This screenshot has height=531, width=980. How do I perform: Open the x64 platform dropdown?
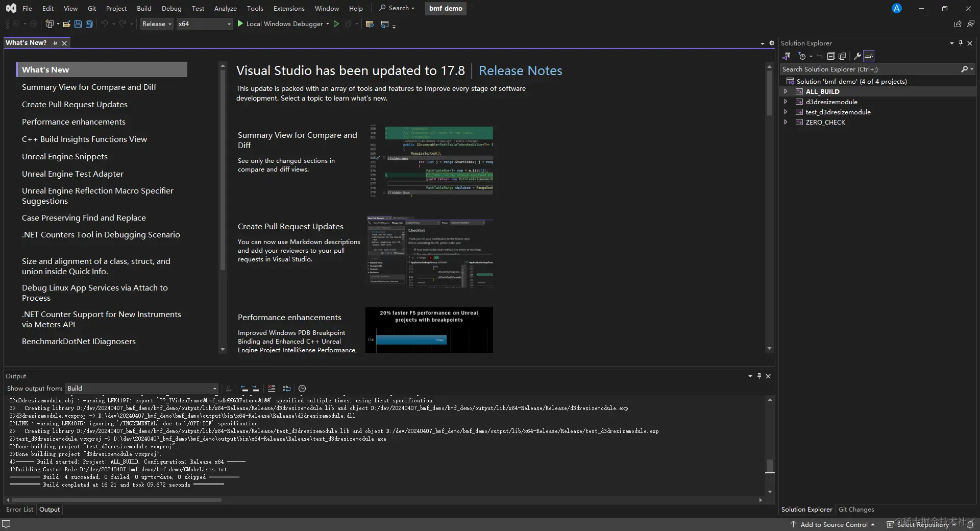(x=204, y=23)
